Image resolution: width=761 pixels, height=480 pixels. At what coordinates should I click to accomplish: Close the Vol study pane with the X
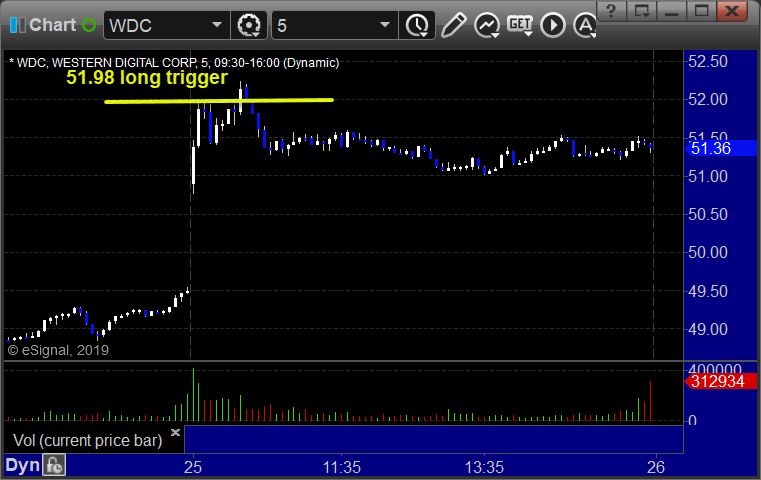click(175, 432)
